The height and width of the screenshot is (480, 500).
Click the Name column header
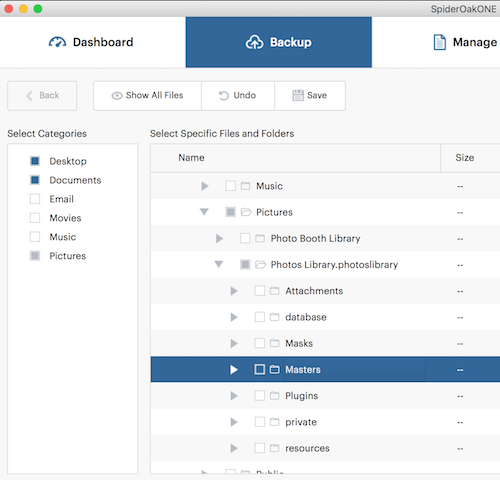point(295,158)
